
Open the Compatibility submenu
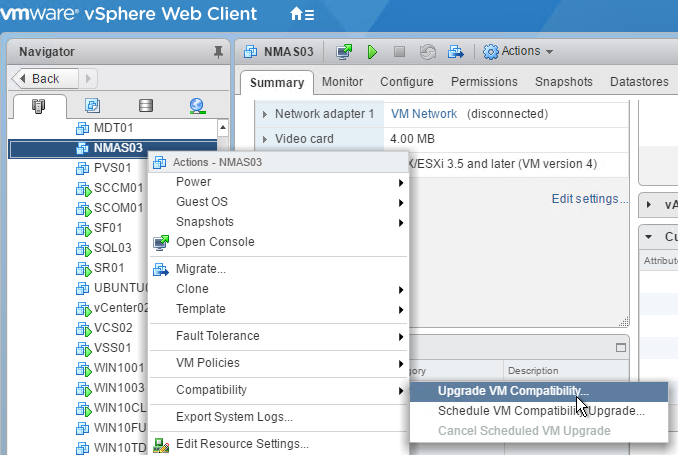278,390
